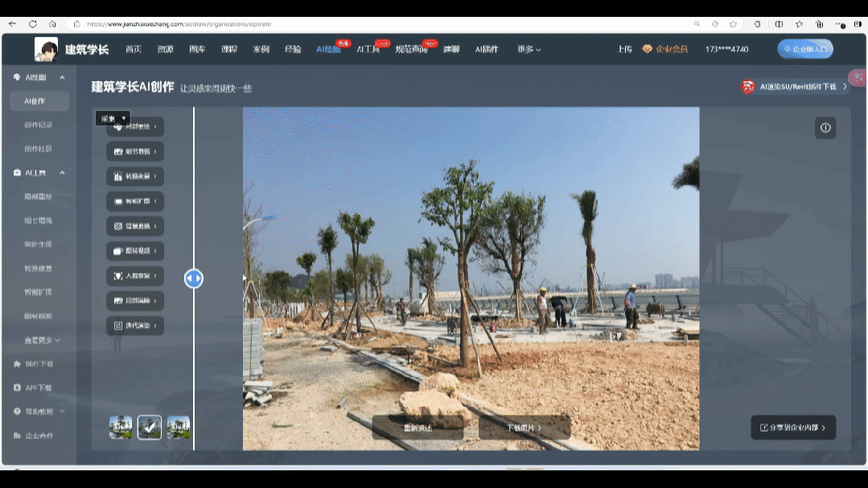Open the 插件下载 plugin download sidebar item
This screenshot has height=488, width=868.
click(x=34, y=364)
